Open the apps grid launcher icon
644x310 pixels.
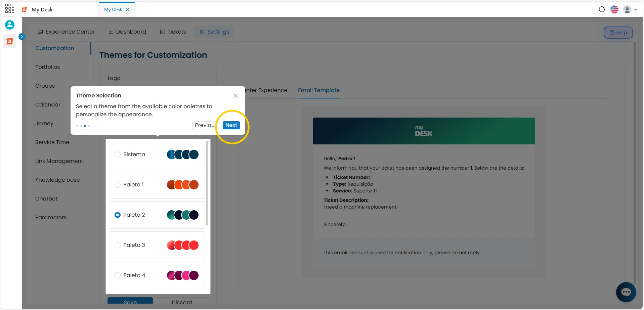10,9
